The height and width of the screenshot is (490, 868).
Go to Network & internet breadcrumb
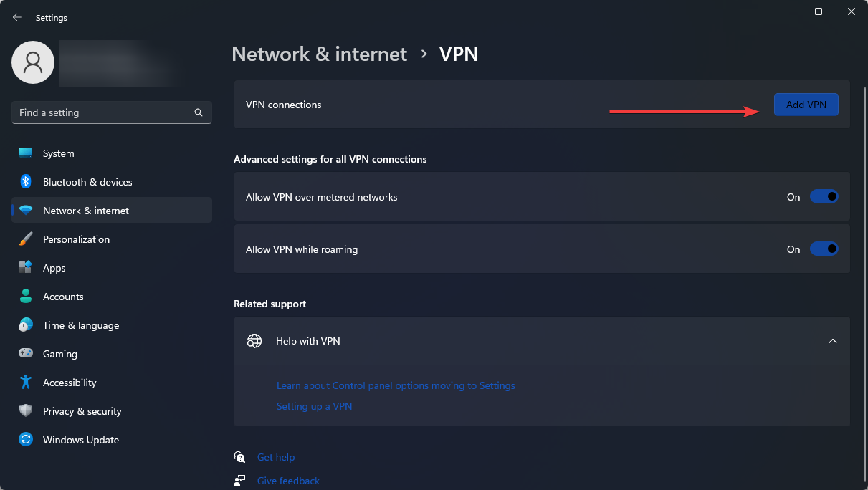click(320, 54)
